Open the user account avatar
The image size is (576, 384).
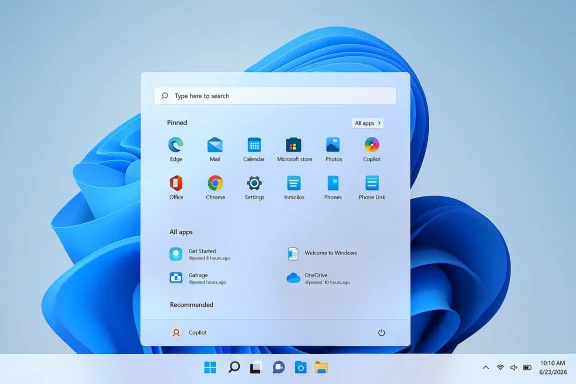click(x=176, y=333)
